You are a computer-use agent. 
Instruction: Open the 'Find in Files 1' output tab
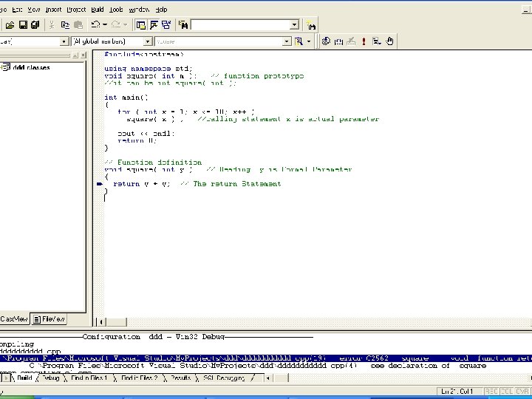pyautogui.click(x=88, y=378)
